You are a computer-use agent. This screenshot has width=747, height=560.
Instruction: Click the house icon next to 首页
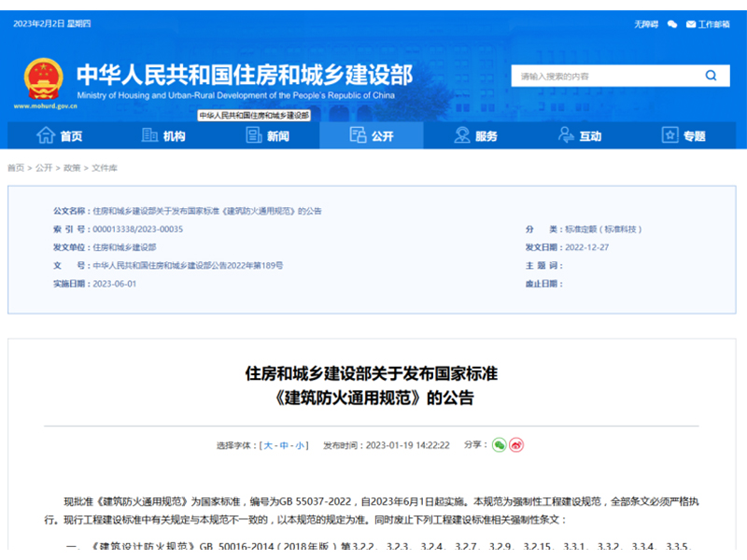pos(45,135)
